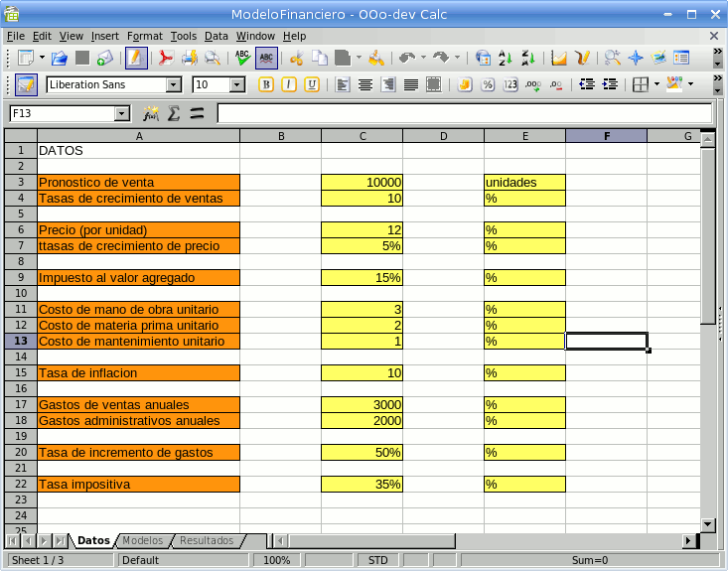The width and height of the screenshot is (728, 571).
Task: Open the Data Sources icon
Action: pos(681,58)
